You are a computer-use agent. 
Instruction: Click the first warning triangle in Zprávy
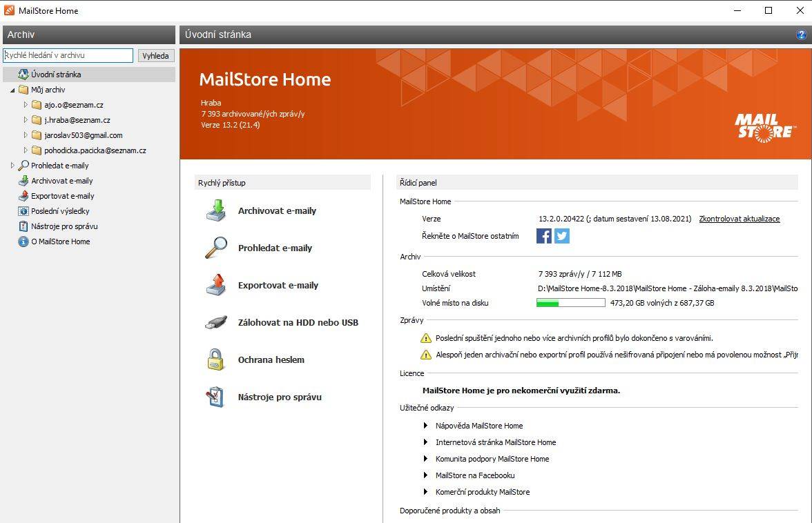pos(425,338)
